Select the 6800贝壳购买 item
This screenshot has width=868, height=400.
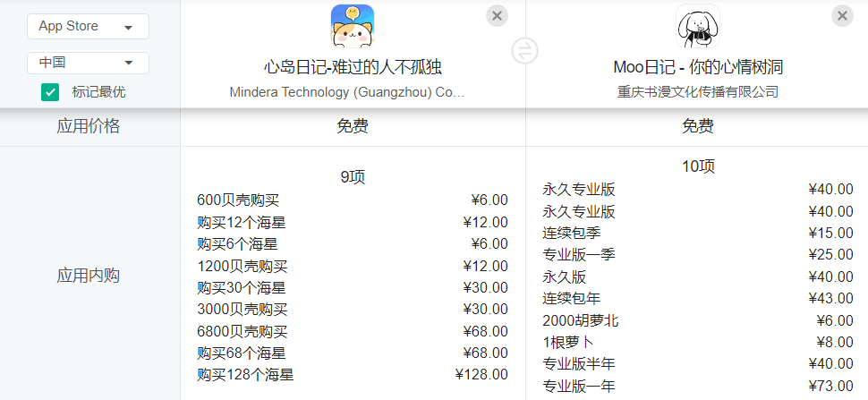pyautogui.click(x=243, y=331)
